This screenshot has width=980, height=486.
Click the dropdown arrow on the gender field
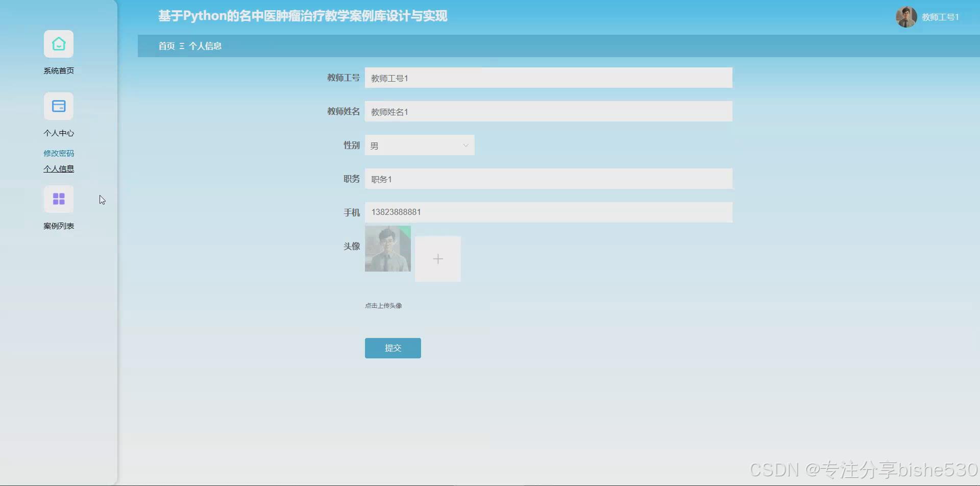click(465, 145)
